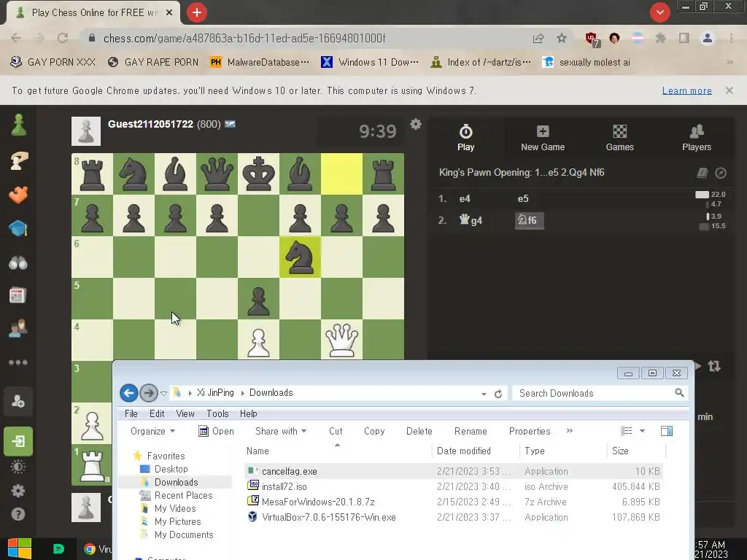Screen dimensions: 747x560
Task: Open the Chrome profile avatar icon
Action: click(708, 38)
